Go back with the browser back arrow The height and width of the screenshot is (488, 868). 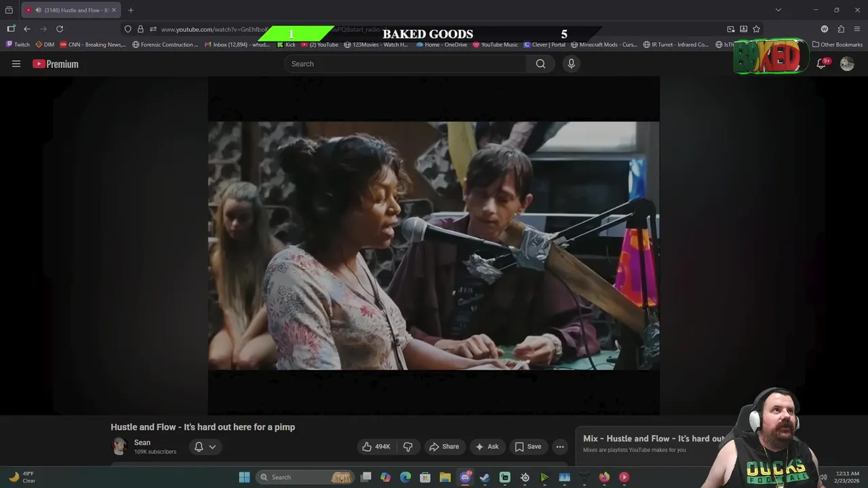click(27, 29)
